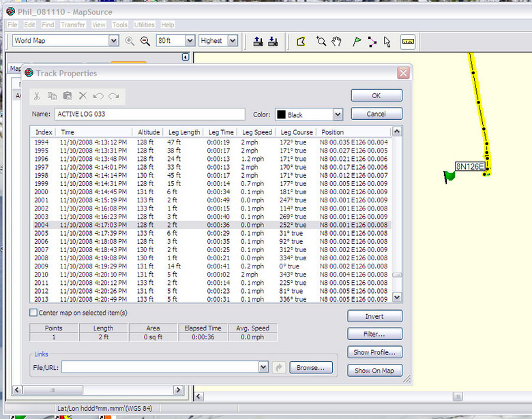Open the Transfer menu

click(73, 25)
